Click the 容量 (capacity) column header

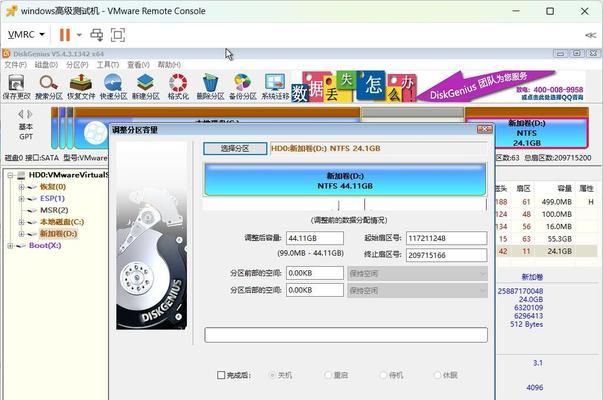coord(565,188)
